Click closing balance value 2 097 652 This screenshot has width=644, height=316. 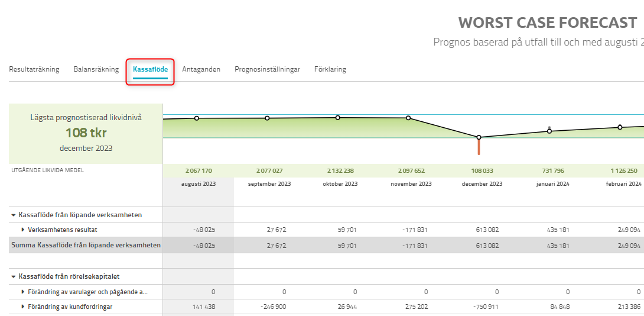coord(411,171)
